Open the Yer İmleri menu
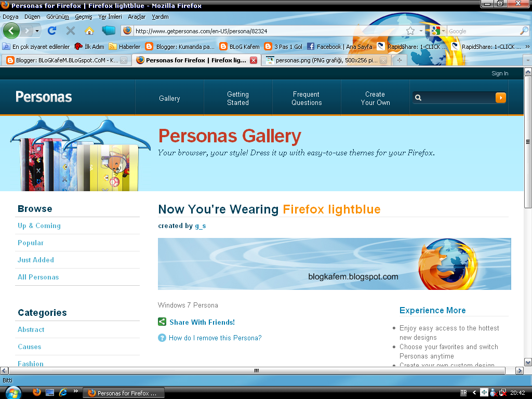 click(110, 17)
